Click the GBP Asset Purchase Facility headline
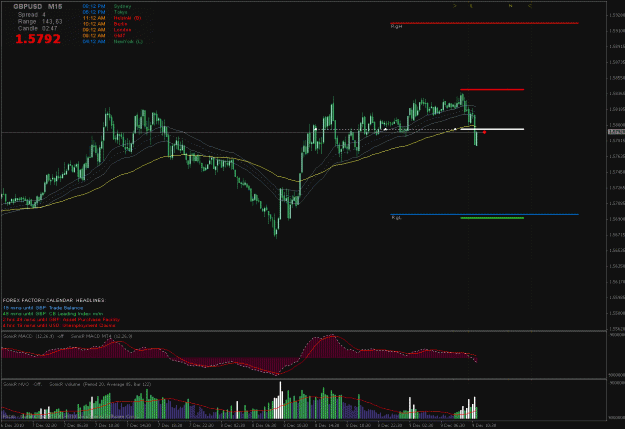The image size is (625, 429). click(x=61, y=319)
